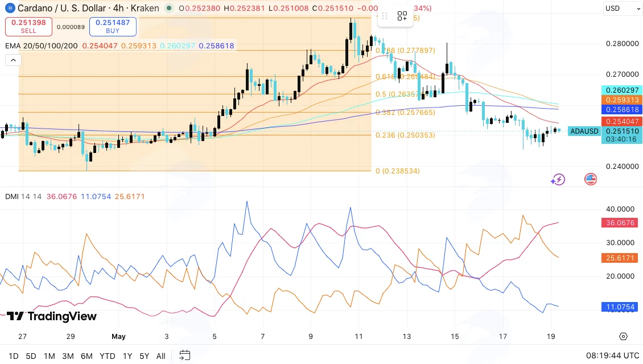
Task: Click the 25.6171 orange DMI axis label
Action: [620, 258]
